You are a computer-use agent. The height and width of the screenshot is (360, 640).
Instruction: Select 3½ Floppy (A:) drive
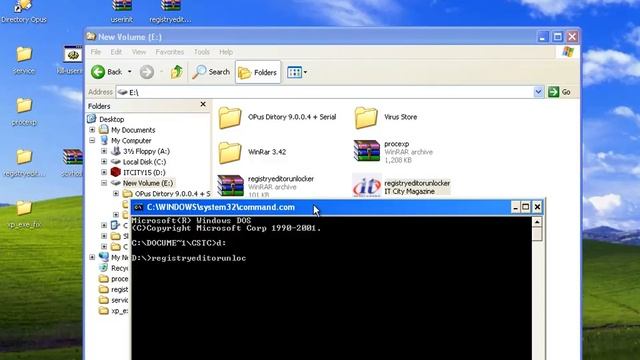coord(146,151)
